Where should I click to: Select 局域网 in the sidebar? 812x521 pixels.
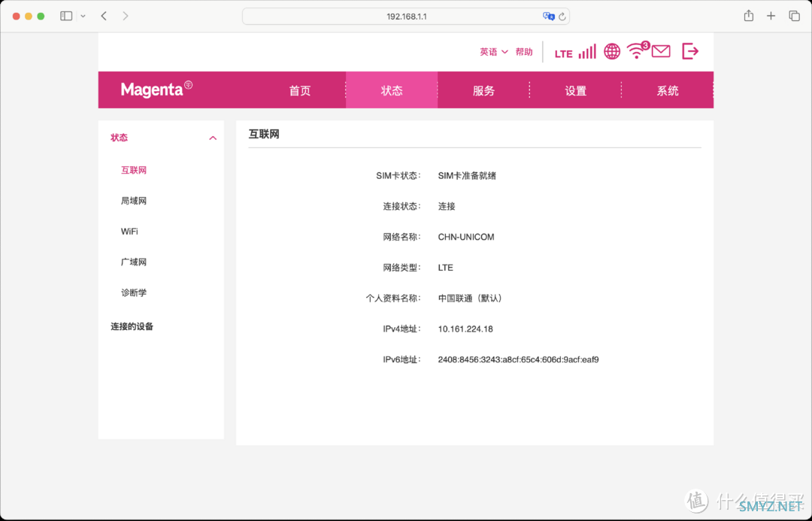point(134,201)
